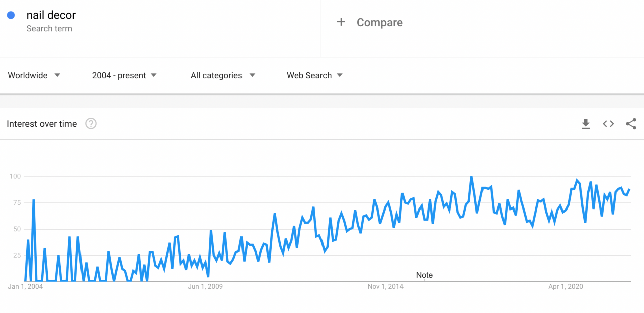Image resolution: width=644 pixels, height=313 pixels.
Task: Click the blue dot beside nail decor
Action: (x=11, y=15)
